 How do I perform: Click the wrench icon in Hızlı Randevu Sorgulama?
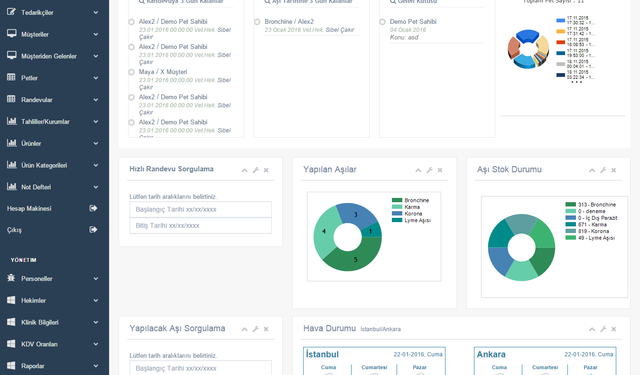pos(256,170)
